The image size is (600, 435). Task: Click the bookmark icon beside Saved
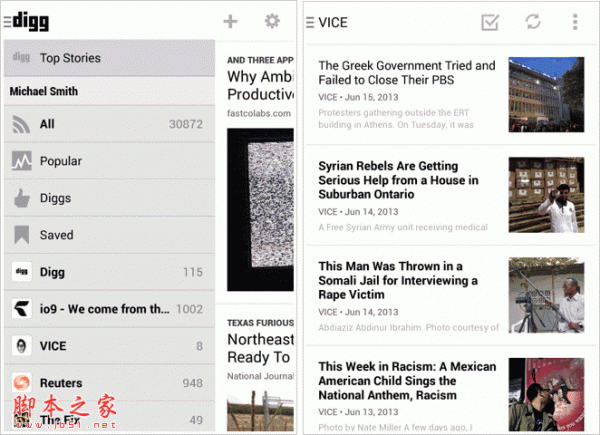[x=21, y=235]
